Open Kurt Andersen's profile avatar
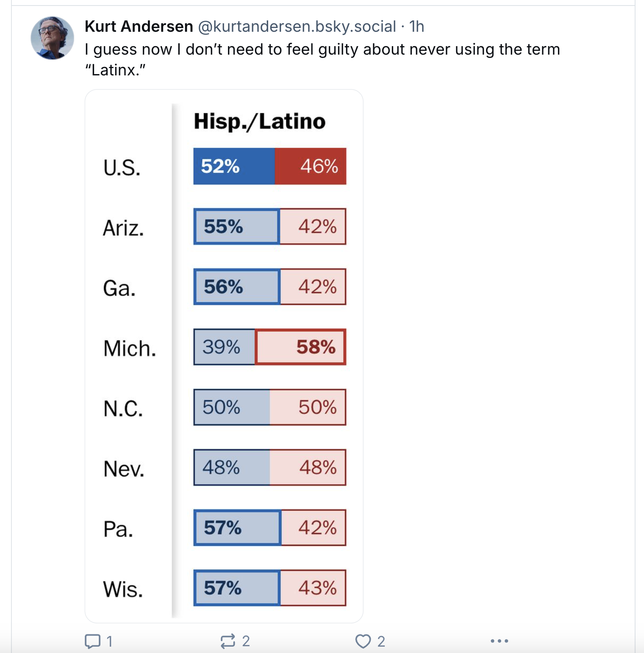The width and height of the screenshot is (644, 653). pos(53,38)
